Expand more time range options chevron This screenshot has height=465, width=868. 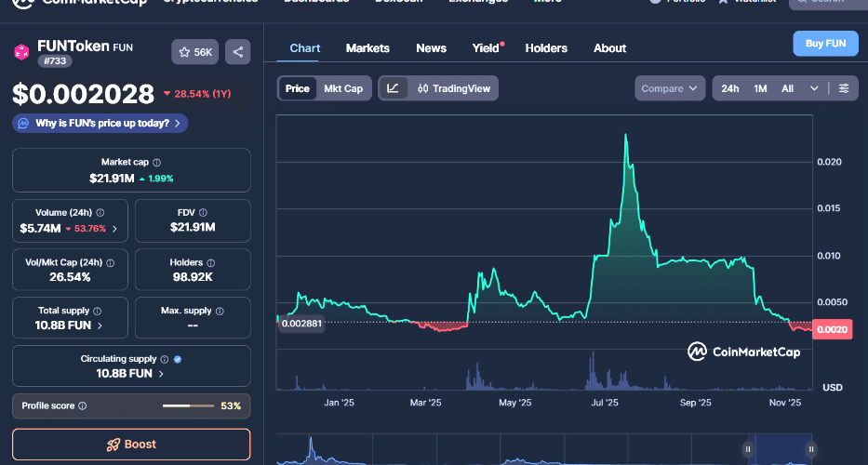(814, 88)
